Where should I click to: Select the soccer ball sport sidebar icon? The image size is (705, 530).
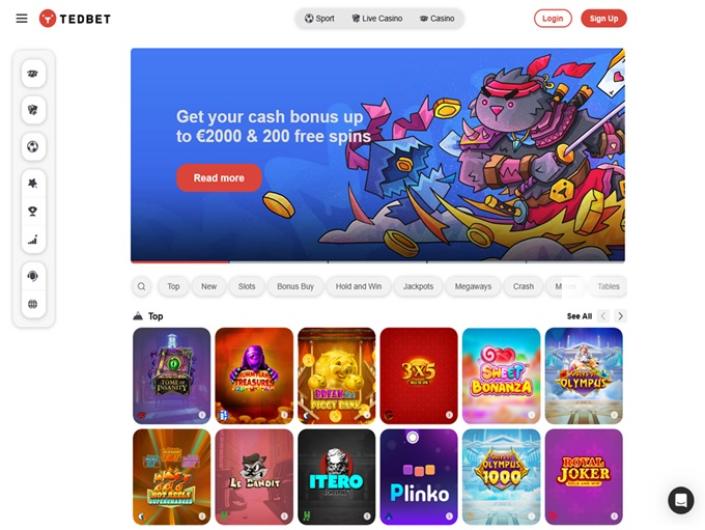[33, 147]
